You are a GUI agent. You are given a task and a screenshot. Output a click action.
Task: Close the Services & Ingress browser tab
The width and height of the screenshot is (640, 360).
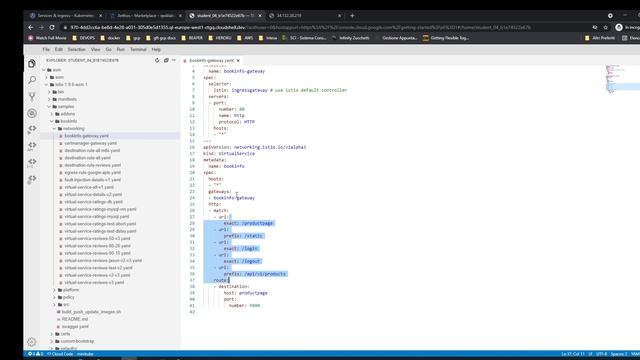pyautogui.click(x=101, y=16)
